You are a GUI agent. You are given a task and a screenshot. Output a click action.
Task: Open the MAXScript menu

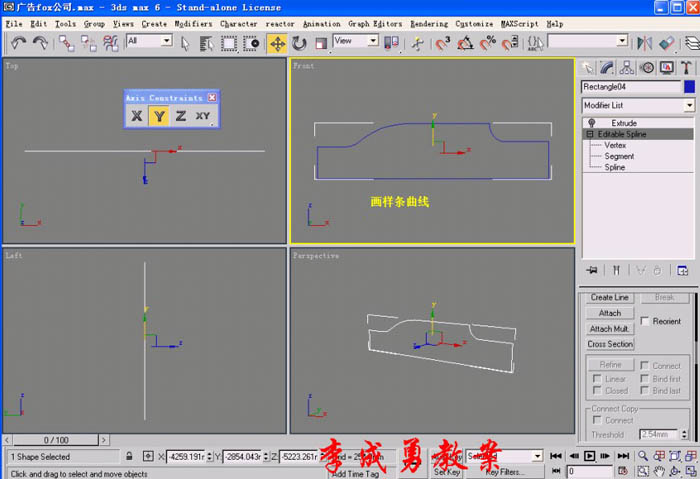pos(519,24)
